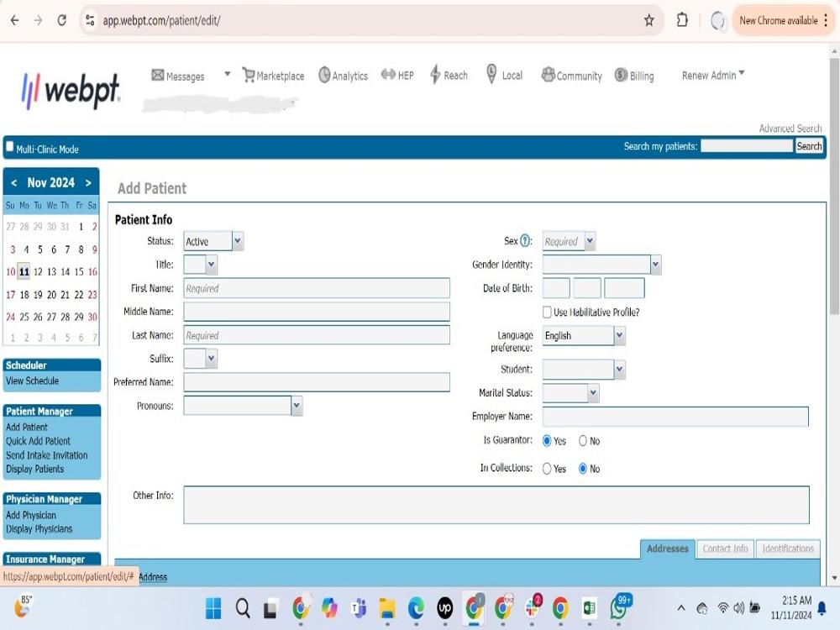840x630 pixels.
Task: Click Quick Add Patient link
Action: pos(38,441)
